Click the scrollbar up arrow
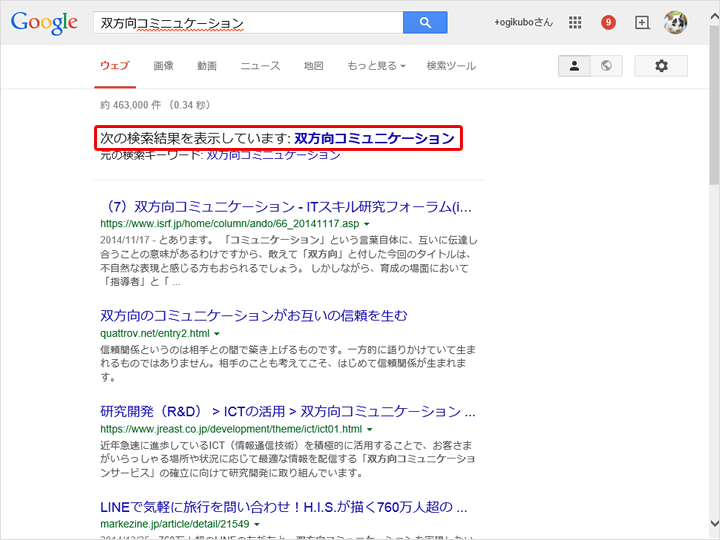The image size is (720, 540). click(714, 17)
